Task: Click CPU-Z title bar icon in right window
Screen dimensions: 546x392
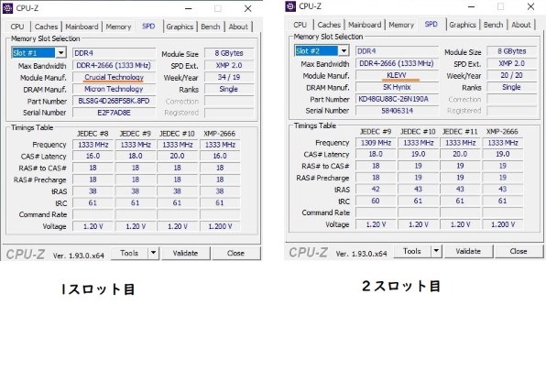Action: click(290, 6)
